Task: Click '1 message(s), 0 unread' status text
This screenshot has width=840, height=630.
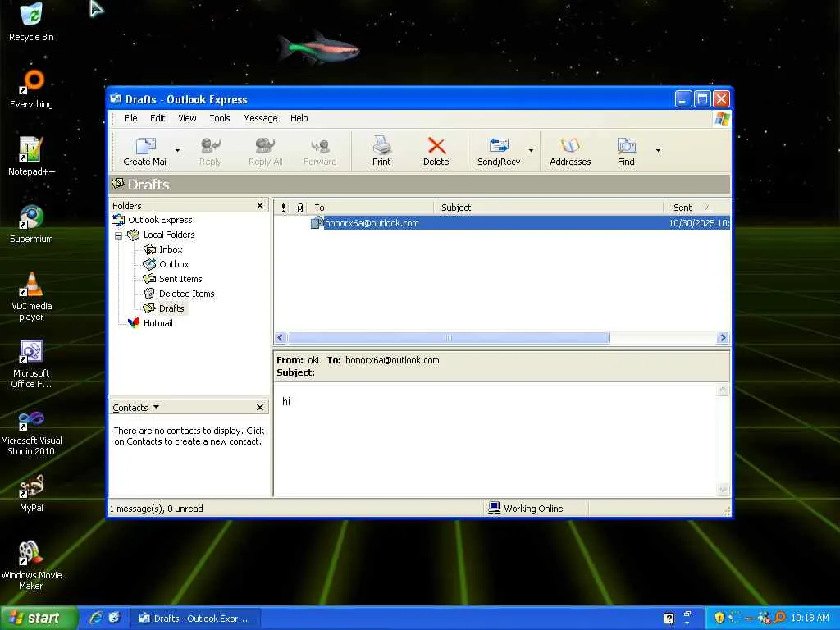Action: click(x=157, y=509)
